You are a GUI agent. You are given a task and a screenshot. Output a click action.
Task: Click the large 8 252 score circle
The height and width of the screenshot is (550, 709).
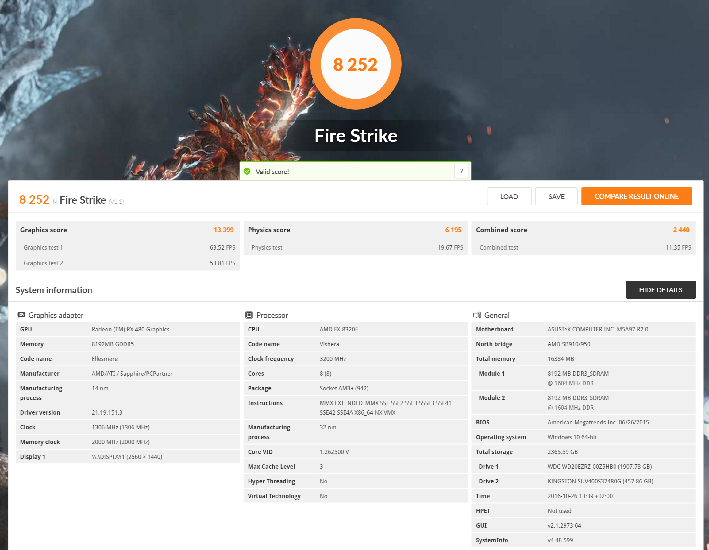(356, 64)
